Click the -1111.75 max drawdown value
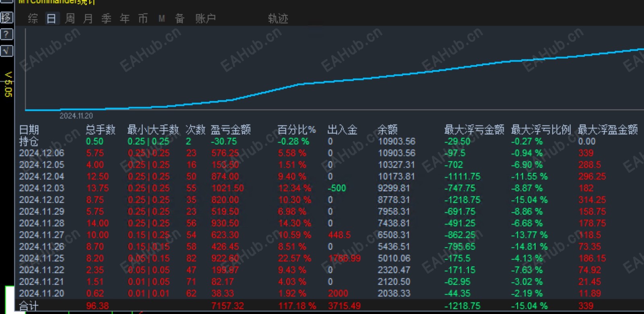 tap(463, 177)
